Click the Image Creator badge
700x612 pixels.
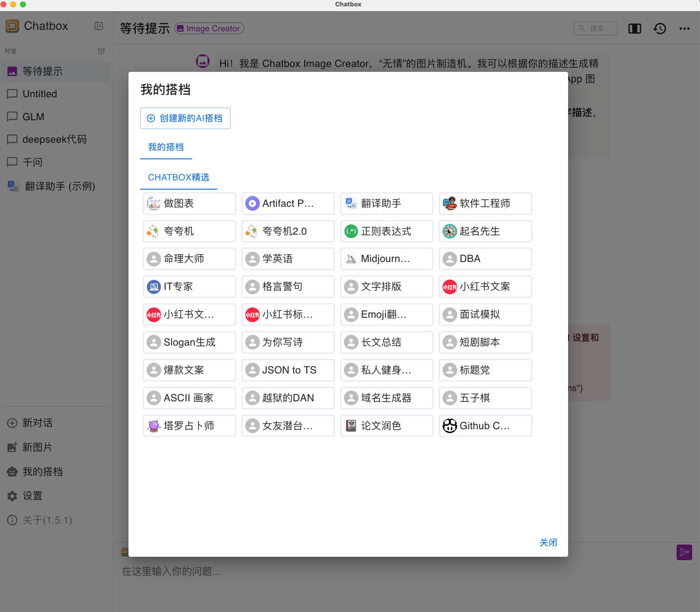tap(210, 28)
